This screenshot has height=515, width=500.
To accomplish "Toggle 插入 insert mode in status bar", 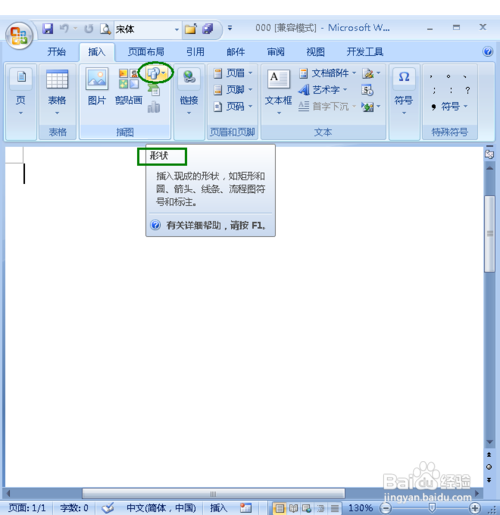I will [218, 508].
